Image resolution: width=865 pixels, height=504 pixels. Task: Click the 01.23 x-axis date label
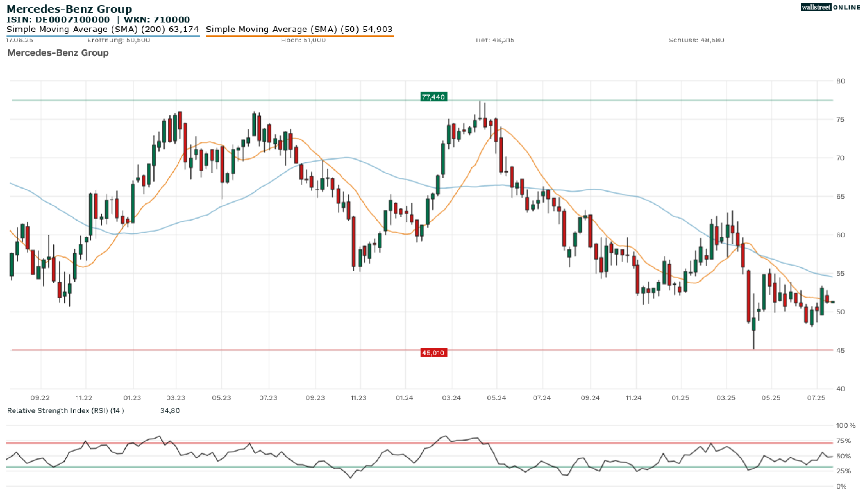[132, 398]
